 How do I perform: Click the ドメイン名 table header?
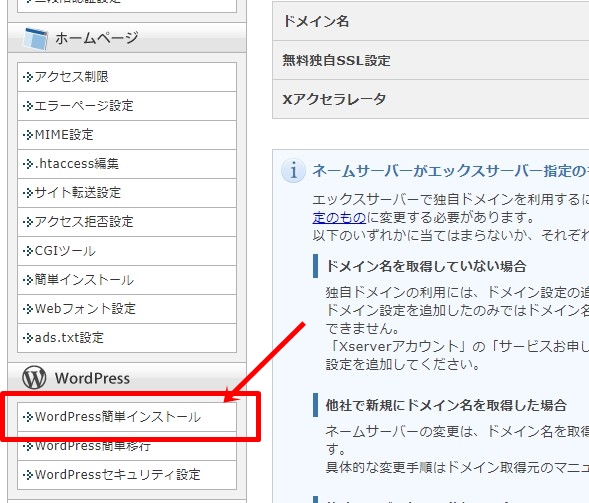[x=316, y=21]
